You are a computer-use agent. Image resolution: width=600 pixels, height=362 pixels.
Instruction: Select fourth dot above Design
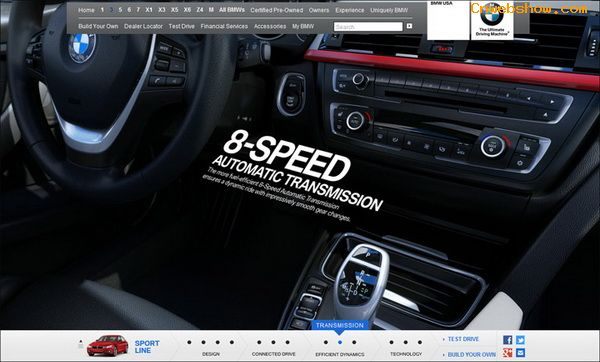232,342
